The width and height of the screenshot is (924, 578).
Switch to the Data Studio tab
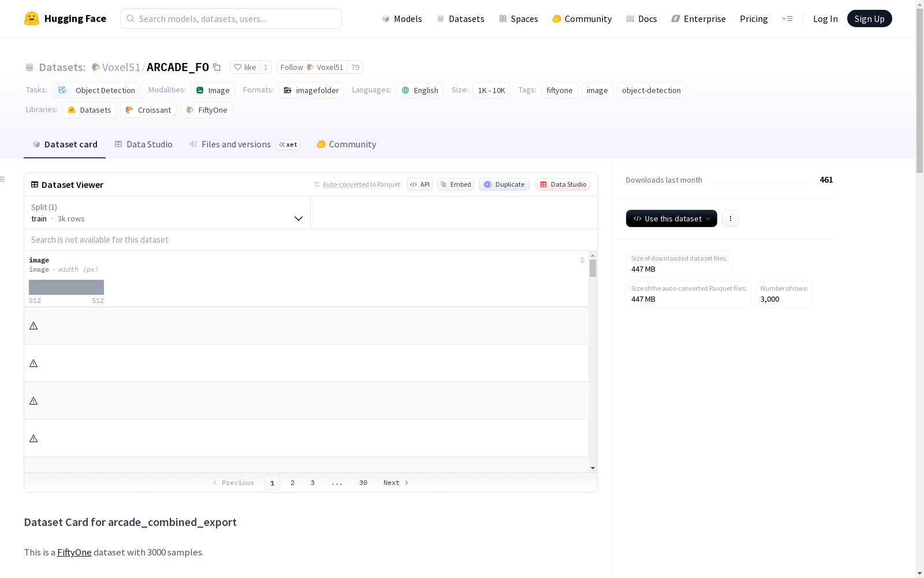pos(143,144)
